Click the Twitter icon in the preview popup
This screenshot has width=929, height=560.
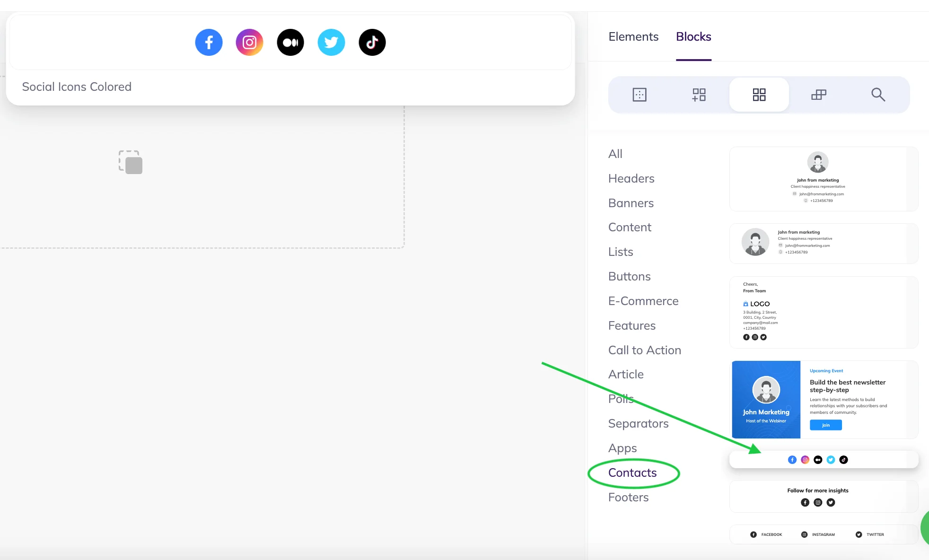point(331,43)
